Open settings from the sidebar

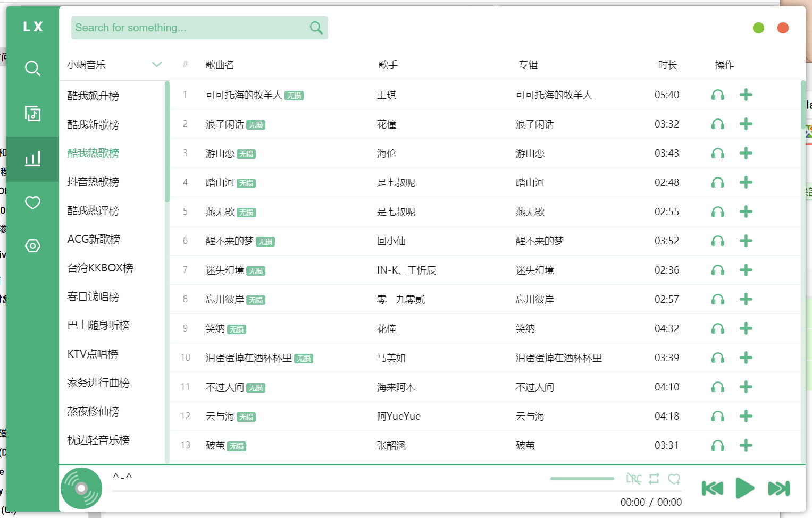(32, 246)
